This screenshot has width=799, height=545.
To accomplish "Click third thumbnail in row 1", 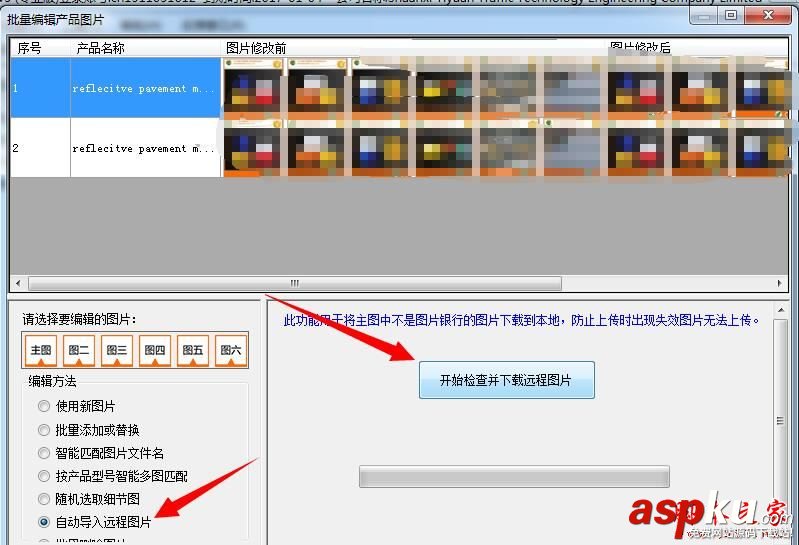I will click(381, 88).
